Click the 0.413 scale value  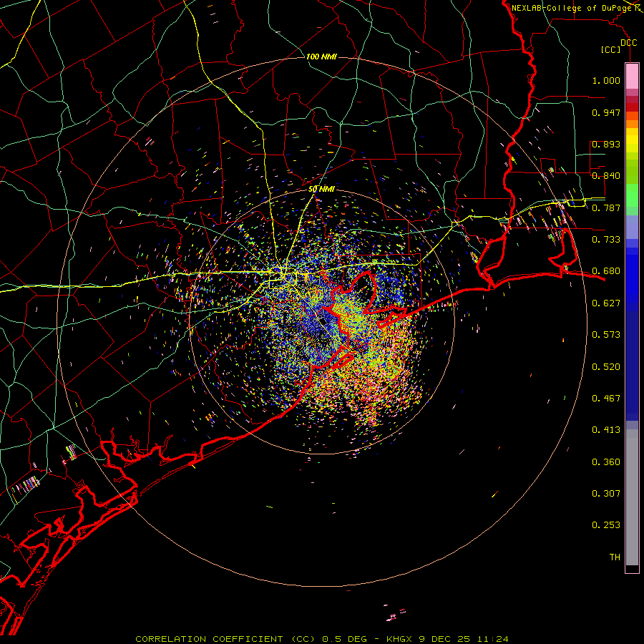pyautogui.click(x=606, y=430)
